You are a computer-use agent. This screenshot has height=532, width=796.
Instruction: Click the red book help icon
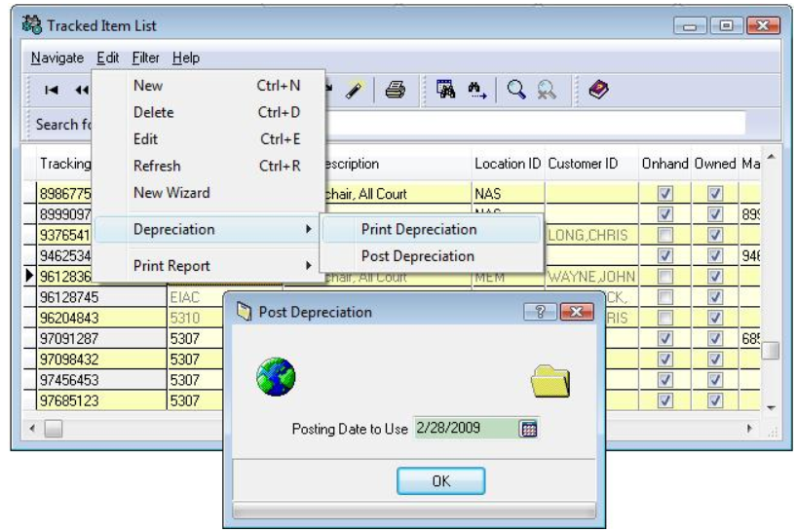pos(600,90)
